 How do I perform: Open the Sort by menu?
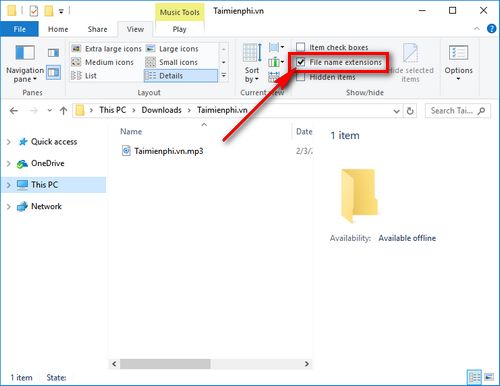click(x=252, y=63)
